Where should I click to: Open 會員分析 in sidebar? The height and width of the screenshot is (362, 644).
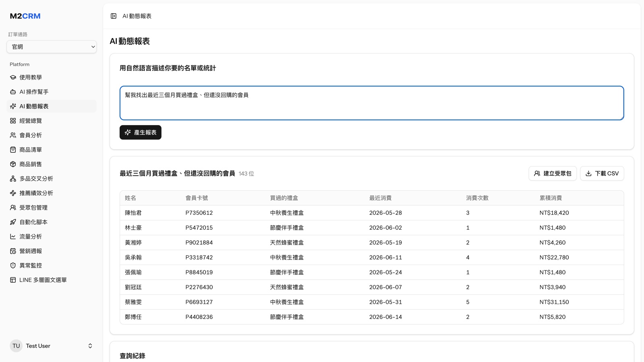52,135
